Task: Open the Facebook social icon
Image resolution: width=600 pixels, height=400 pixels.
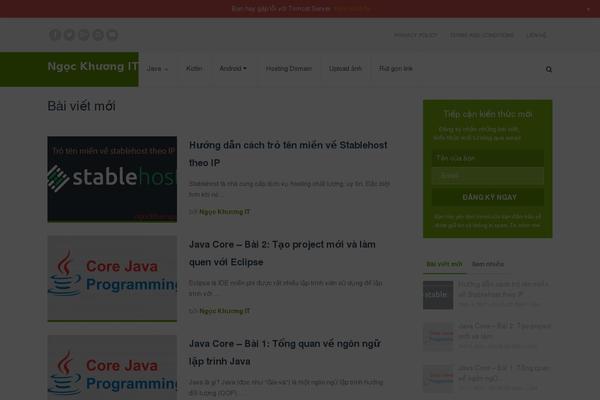Action: click(x=55, y=35)
